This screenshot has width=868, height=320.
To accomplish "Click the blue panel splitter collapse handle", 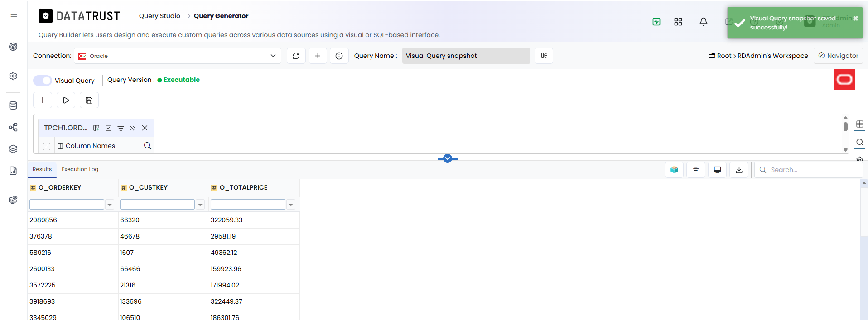I will [x=448, y=158].
